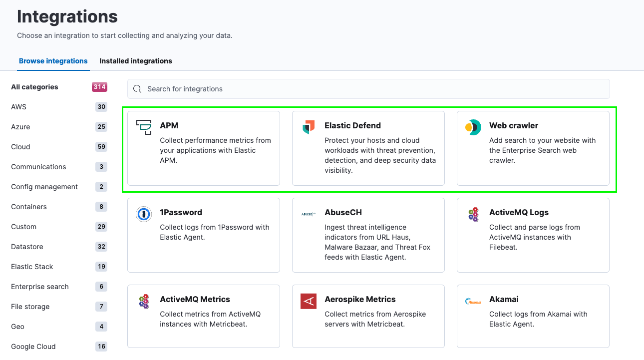Click the Akamai logo icon
Image resolution: width=644 pixels, height=360 pixels.
click(x=473, y=301)
